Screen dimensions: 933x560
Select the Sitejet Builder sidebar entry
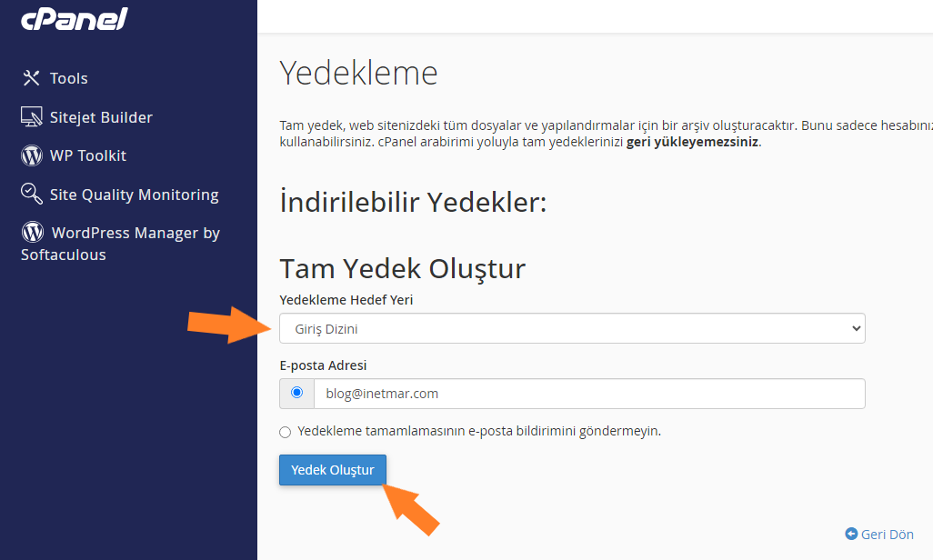pos(100,116)
